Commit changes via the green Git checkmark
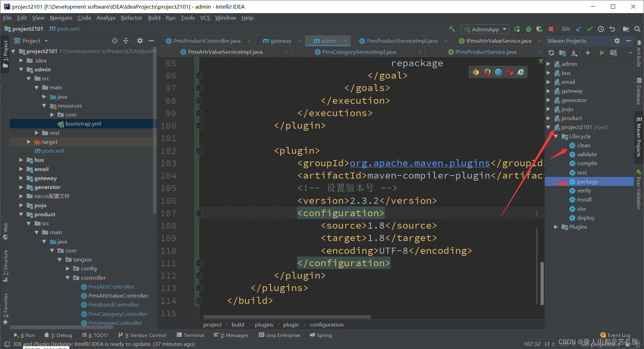Viewport: 644px width, 349px height. 590,29
